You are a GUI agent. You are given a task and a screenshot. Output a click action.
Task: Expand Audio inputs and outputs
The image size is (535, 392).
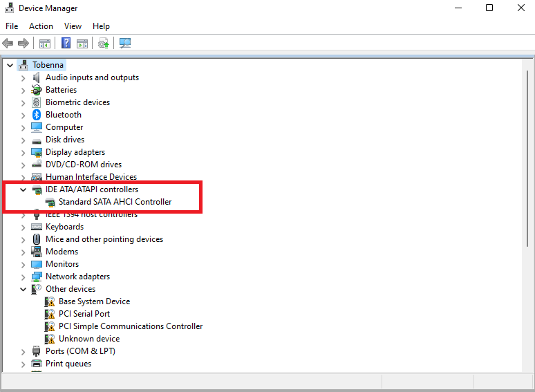pyautogui.click(x=23, y=78)
